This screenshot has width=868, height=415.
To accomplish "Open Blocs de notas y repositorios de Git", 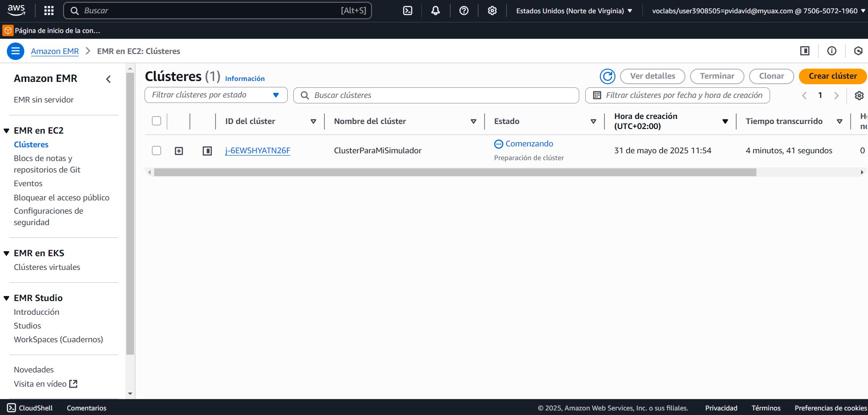I will [47, 164].
